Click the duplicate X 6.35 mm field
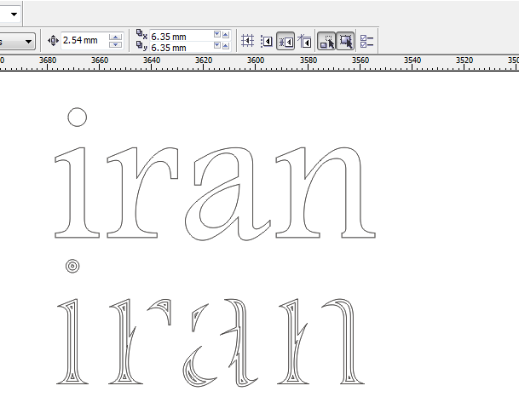Screen dimensions: 519x420 point(179,35)
